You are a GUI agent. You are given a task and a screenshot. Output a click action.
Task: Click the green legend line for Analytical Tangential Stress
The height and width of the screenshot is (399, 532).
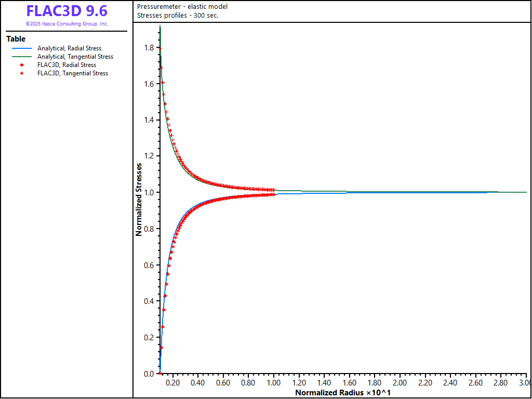22,57
